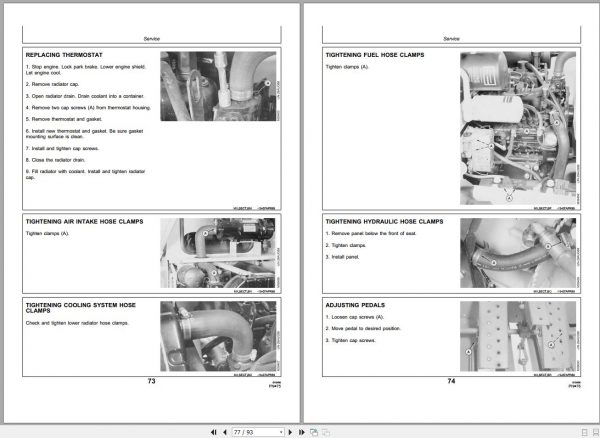
Task: Click step 1 Loosen cap screws (A)
Action: tap(355, 317)
